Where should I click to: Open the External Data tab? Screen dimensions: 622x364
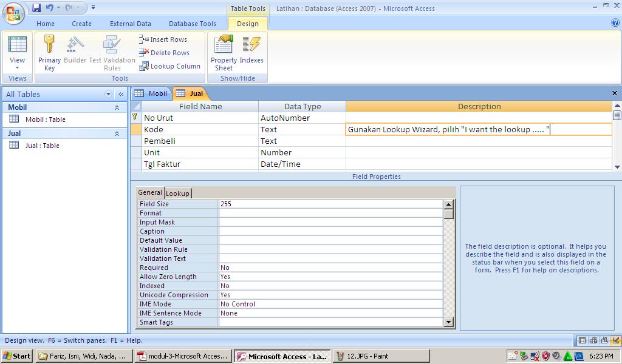[131, 24]
